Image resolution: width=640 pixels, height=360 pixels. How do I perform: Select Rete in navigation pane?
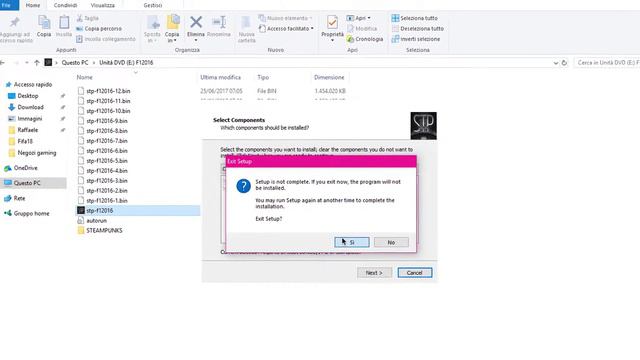tap(19, 198)
